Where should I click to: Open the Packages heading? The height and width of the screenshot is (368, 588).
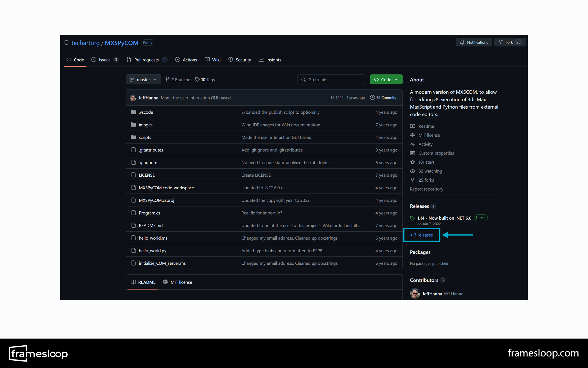tap(420, 252)
